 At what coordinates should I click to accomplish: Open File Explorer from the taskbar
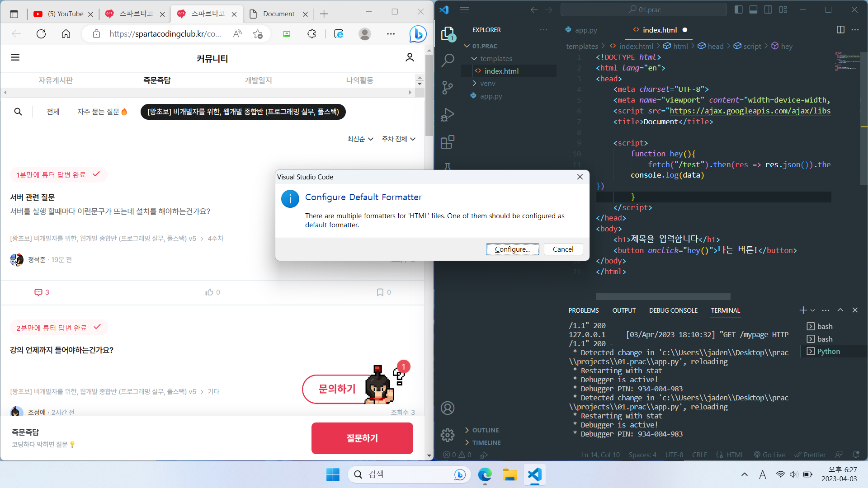[x=509, y=474]
